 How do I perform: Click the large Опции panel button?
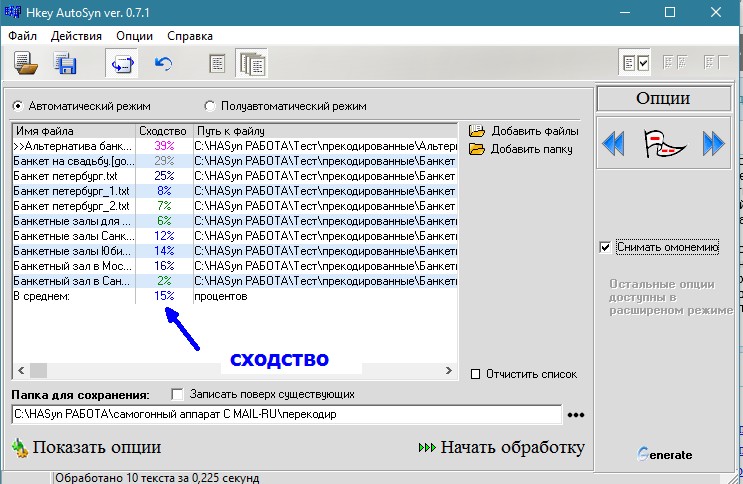click(663, 98)
